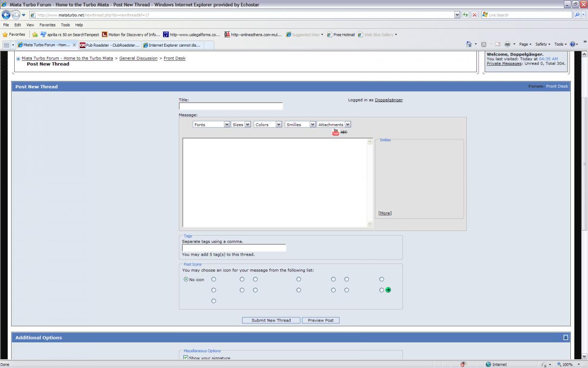Click the Tags input field
Image resolution: width=588 pixels, height=368 pixels.
pos(234,248)
